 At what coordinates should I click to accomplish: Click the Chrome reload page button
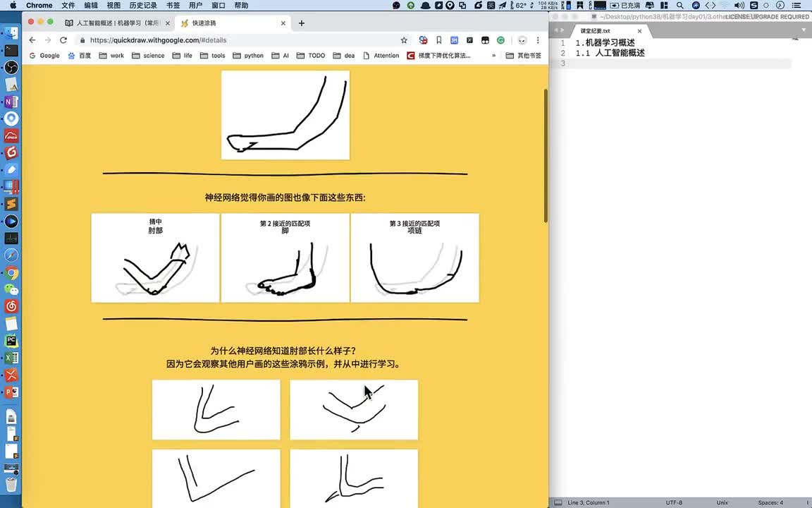pyautogui.click(x=63, y=40)
